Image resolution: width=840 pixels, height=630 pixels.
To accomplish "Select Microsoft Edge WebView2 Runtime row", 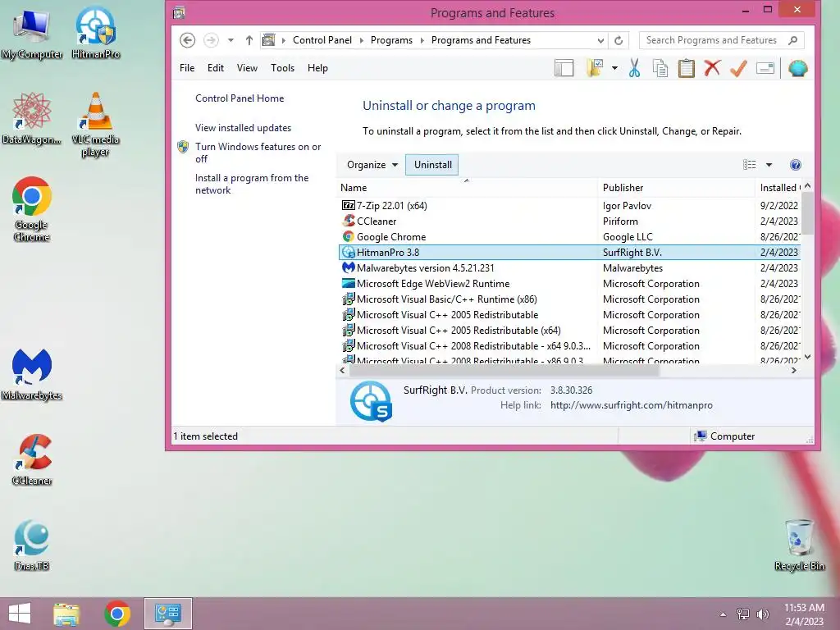I will tap(570, 283).
